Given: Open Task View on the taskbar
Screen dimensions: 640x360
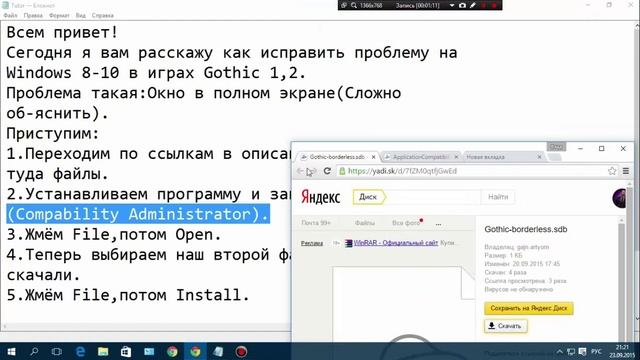Looking at the screenshot, I should tap(57, 351).
